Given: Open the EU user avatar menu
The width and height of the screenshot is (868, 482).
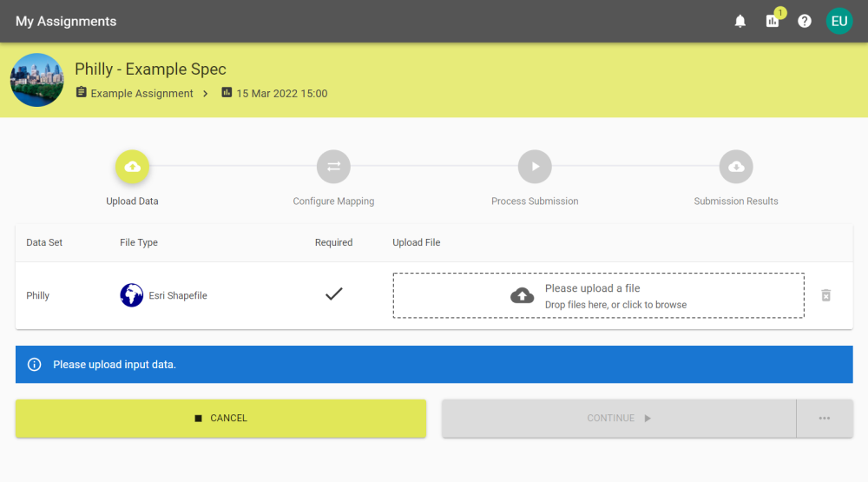Looking at the screenshot, I should click(839, 21).
